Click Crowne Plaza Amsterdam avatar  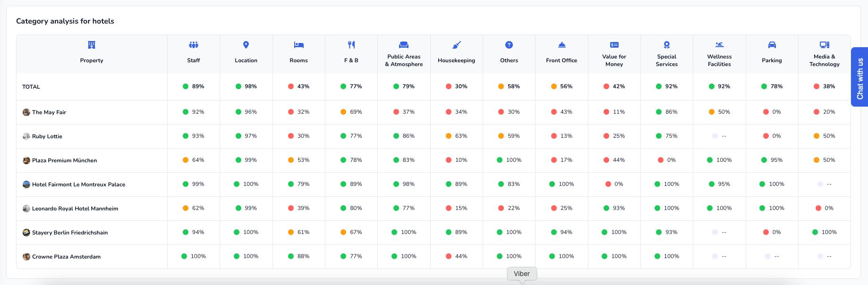pyautogui.click(x=26, y=257)
